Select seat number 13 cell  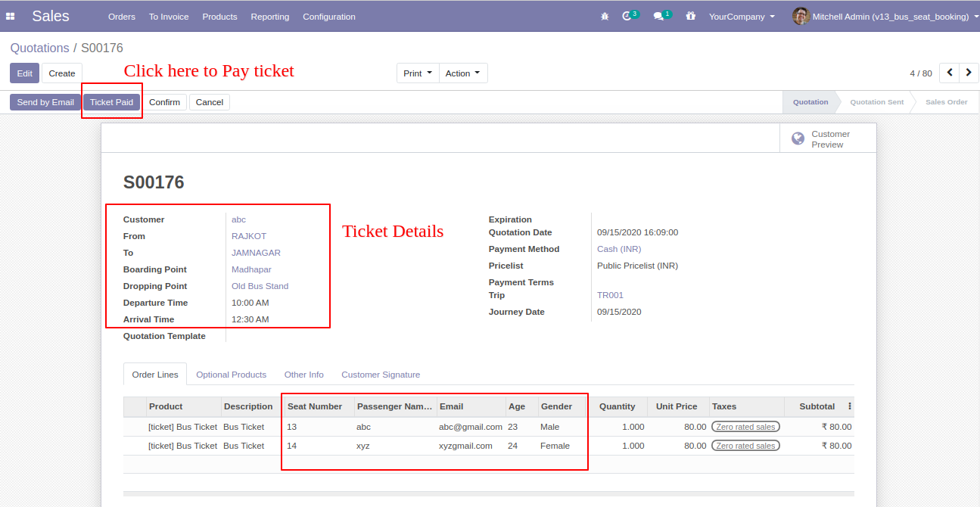pos(319,427)
